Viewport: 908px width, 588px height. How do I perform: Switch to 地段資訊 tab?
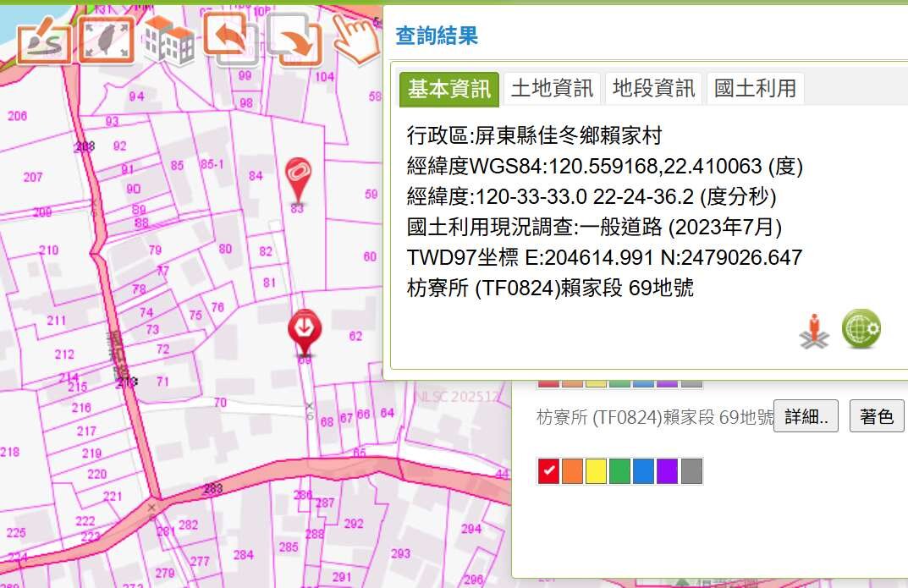tap(653, 89)
